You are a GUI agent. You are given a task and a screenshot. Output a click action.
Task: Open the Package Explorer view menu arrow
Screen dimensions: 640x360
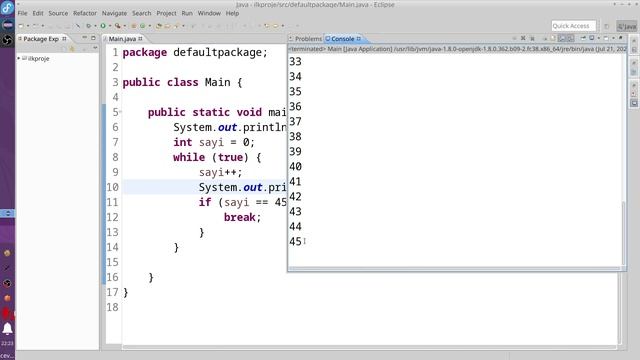95,48
